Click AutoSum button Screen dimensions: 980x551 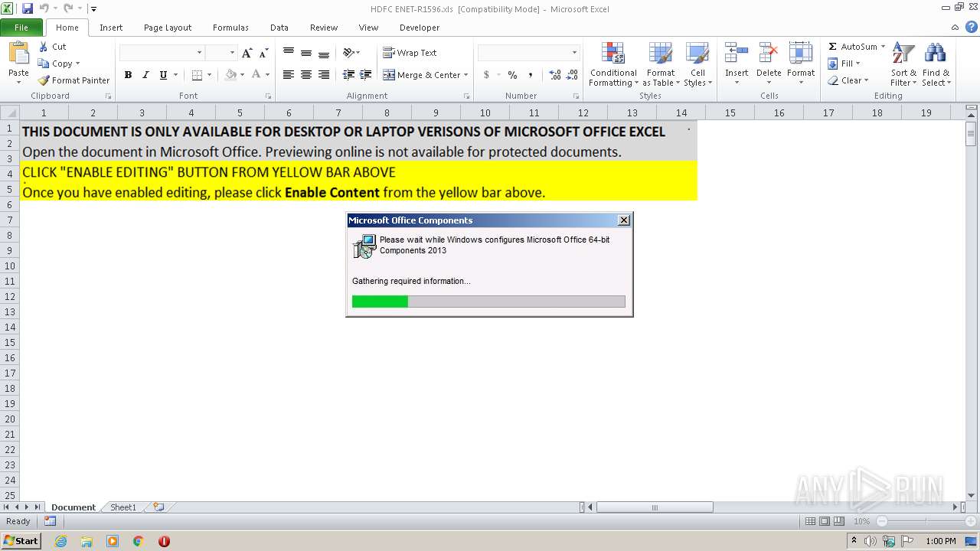click(x=852, y=47)
